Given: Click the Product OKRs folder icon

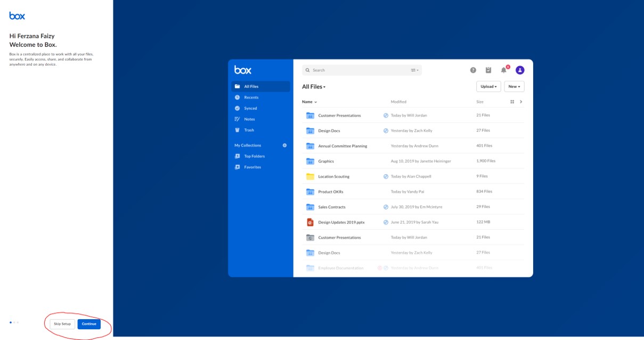Looking at the screenshot, I should coord(310,192).
